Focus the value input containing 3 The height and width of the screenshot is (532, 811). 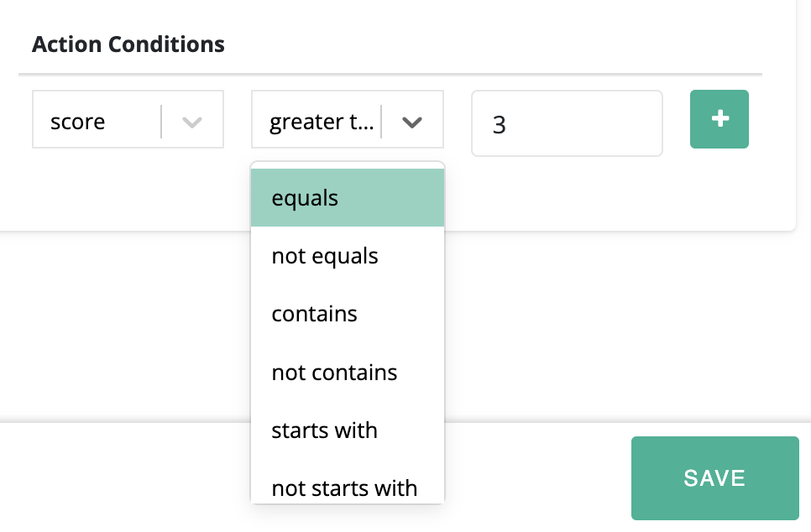pos(567,124)
